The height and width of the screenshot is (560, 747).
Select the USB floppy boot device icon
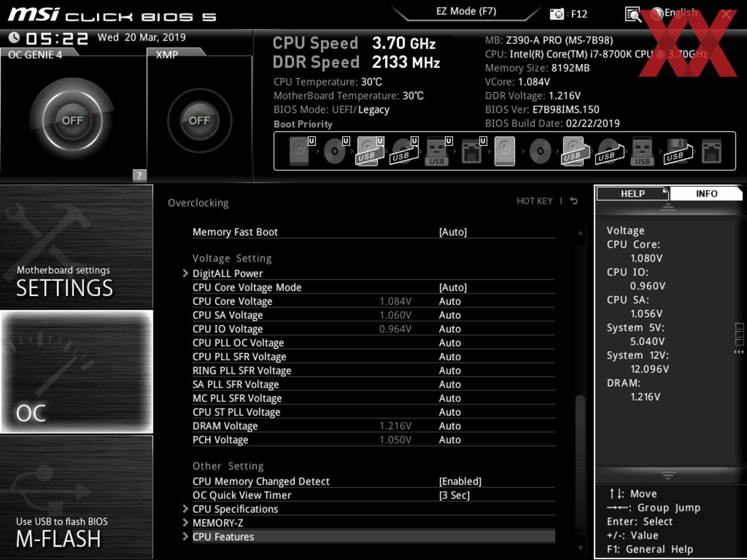(678, 151)
